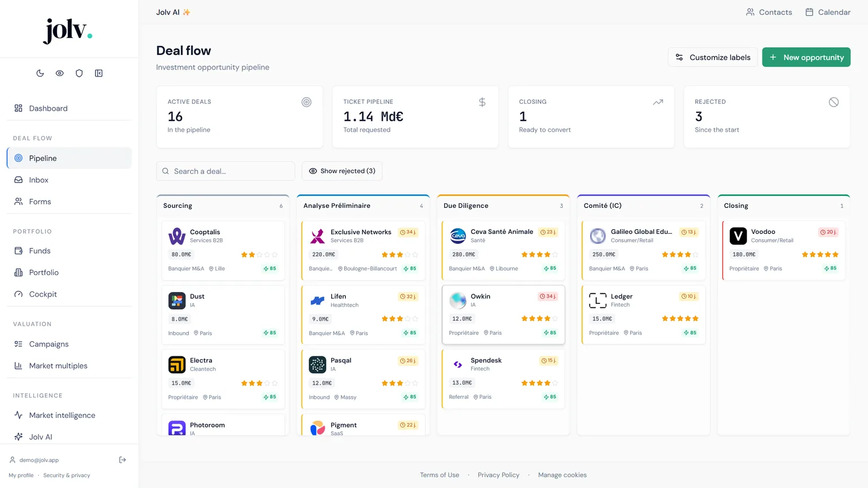Collapse sidebar with the panel layout icon
Viewport: 868px width, 488px height.
point(99,73)
